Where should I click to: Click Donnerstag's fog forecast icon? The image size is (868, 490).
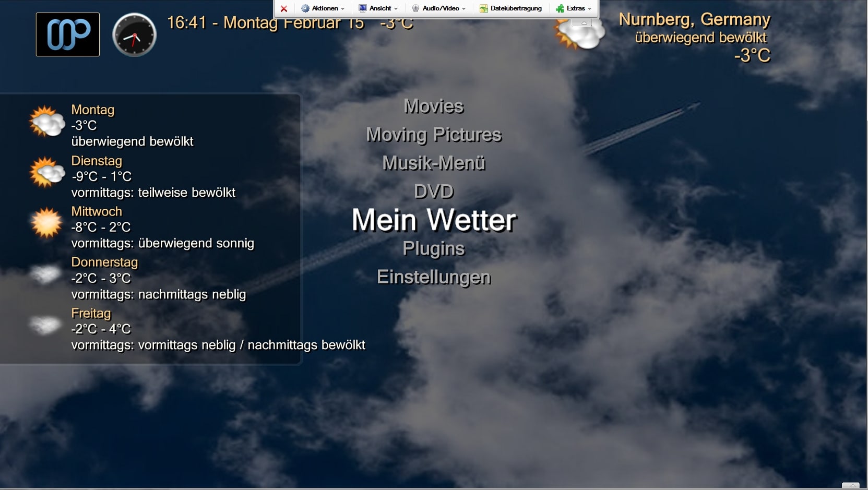(45, 274)
